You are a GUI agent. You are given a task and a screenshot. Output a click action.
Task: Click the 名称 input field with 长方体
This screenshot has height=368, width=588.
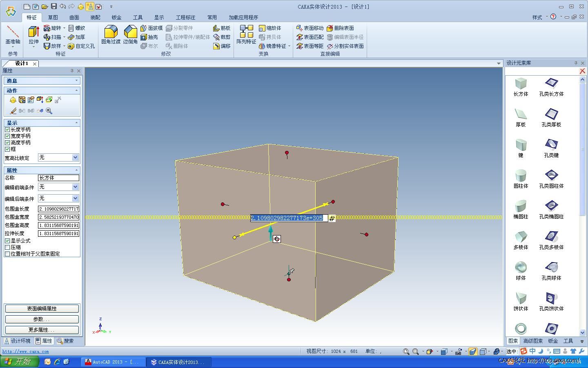[58, 178]
